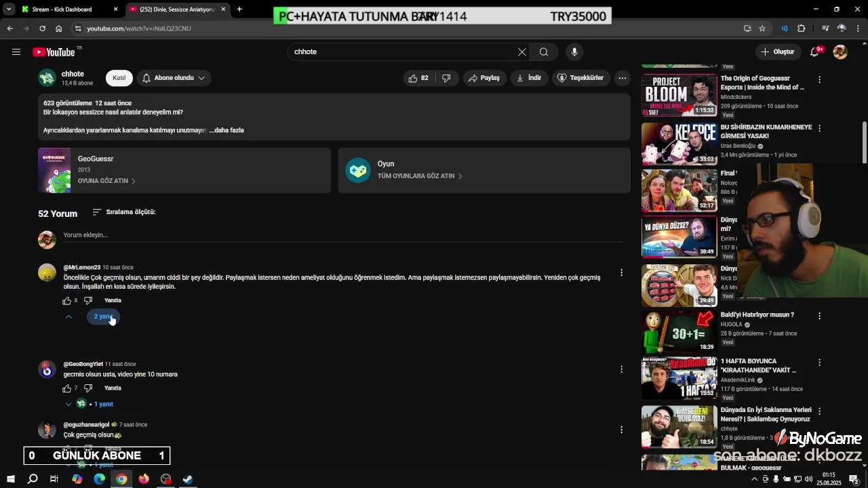Image resolution: width=868 pixels, height=488 pixels.
Task: Click the Yorum ekleyin comment field
Action: (x=342, y=235)
